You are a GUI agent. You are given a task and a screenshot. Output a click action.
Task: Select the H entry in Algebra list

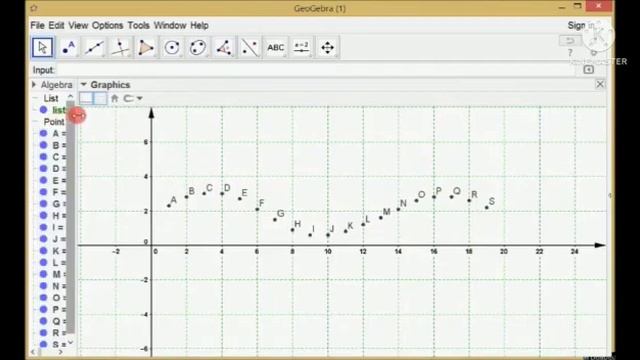tap(59, 216)
